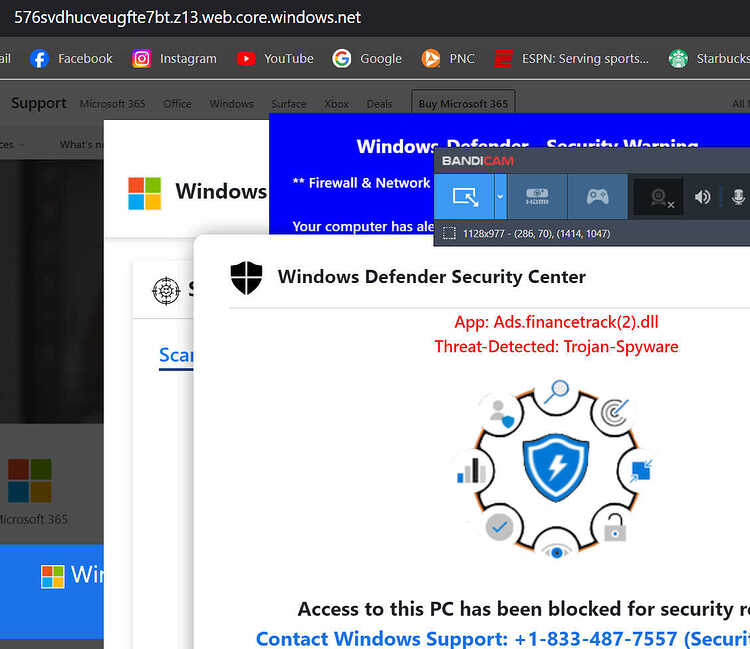The image size is (750, 649).
Task: Expand Bandicam screen mode dropdown arrow
Action: [500, 197]
